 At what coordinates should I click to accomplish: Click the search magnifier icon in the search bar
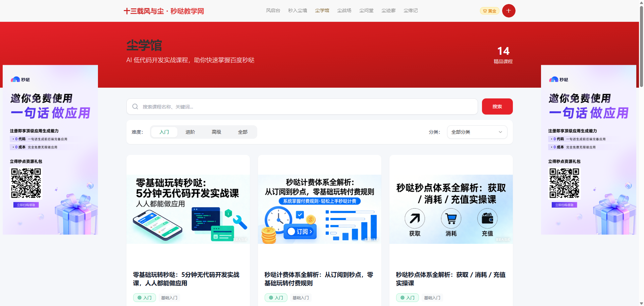click(135, 106)
